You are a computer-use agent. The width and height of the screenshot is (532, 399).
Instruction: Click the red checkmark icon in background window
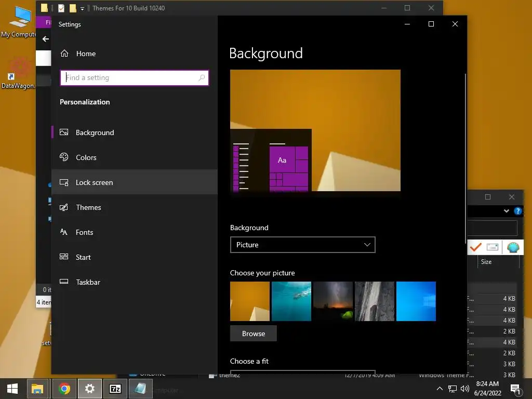click(x=476, y=247)
